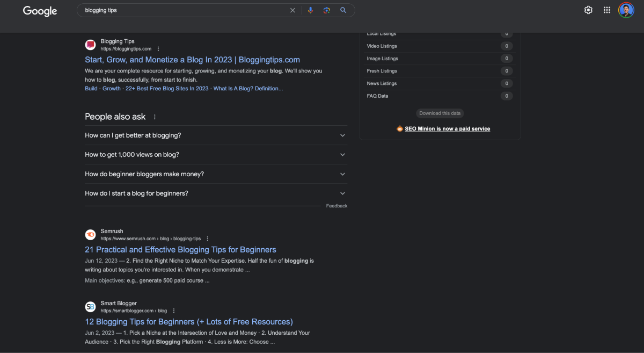The height and width of the screenshot is (353, 644).
Task: Click the 'FAQ Data' row label
Action: click(377, 96)
